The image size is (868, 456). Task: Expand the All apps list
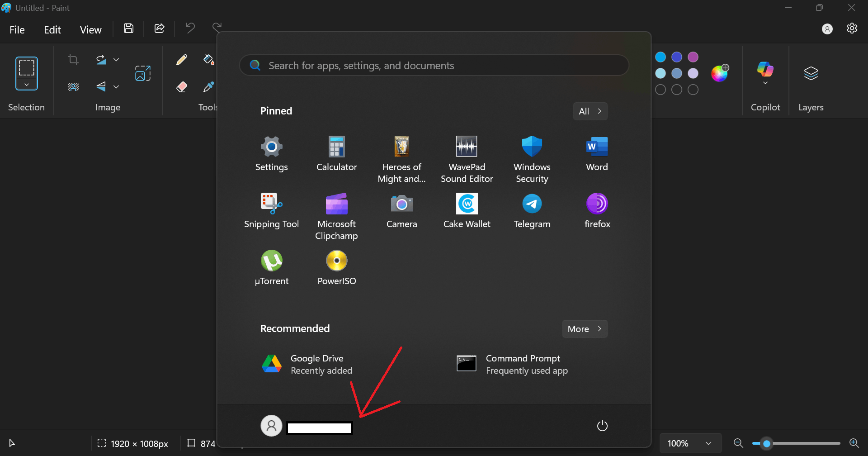coord(590,111)
